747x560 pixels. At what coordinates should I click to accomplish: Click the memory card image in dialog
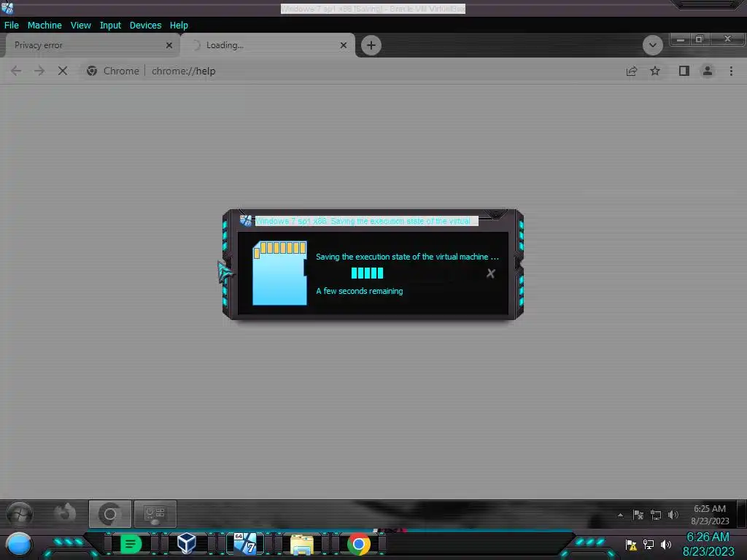point(279,273)
